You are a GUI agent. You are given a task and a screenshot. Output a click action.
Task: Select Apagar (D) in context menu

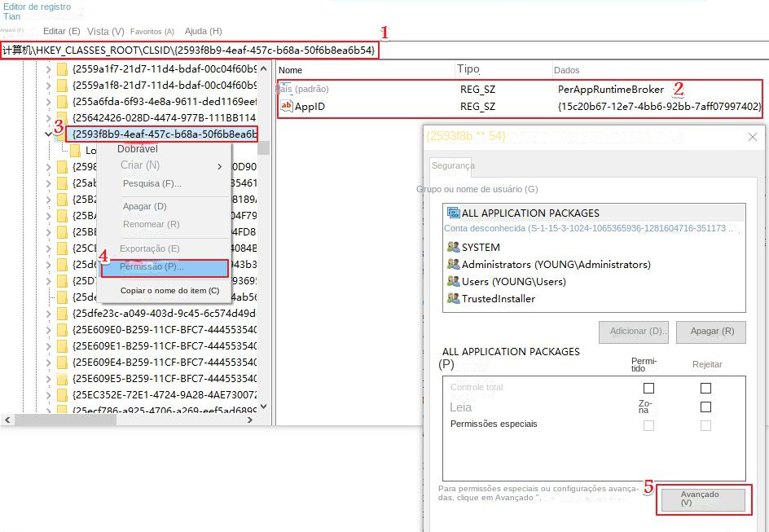click(145, 206)
